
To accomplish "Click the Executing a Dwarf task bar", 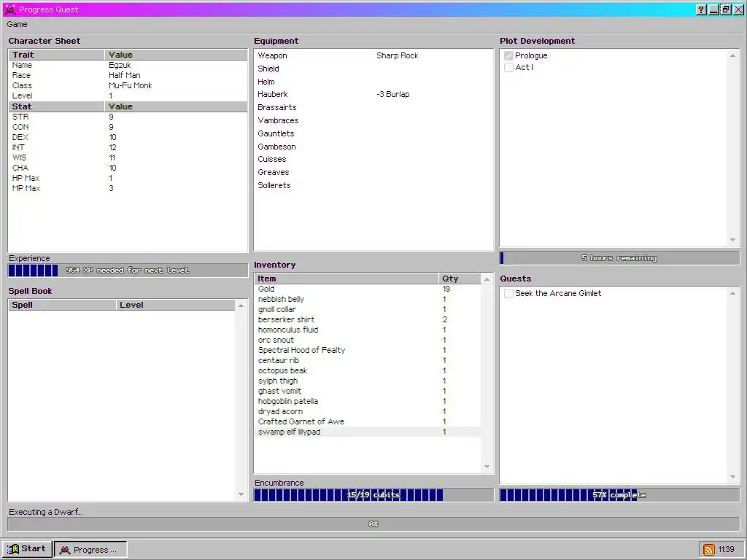I will [373, 524].
